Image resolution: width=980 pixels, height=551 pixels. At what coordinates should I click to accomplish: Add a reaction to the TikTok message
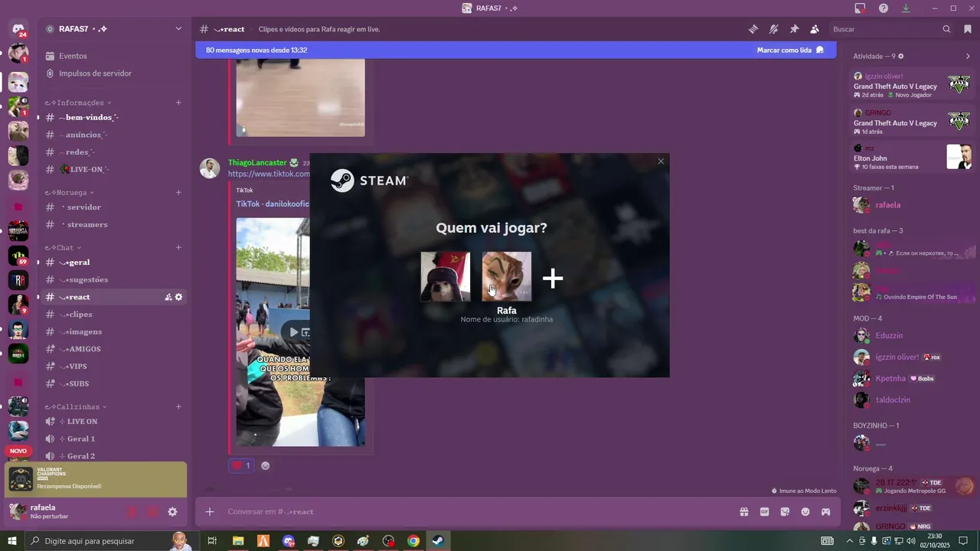[265, 465]
